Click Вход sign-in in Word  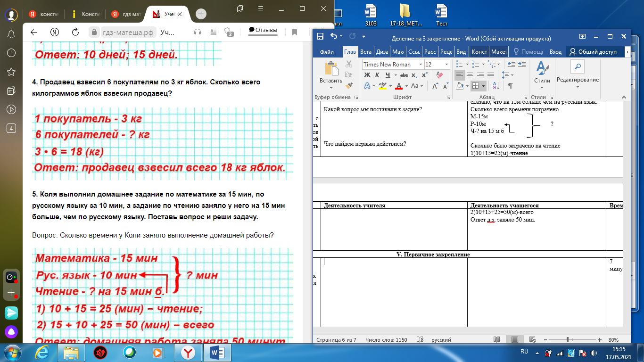556,52
